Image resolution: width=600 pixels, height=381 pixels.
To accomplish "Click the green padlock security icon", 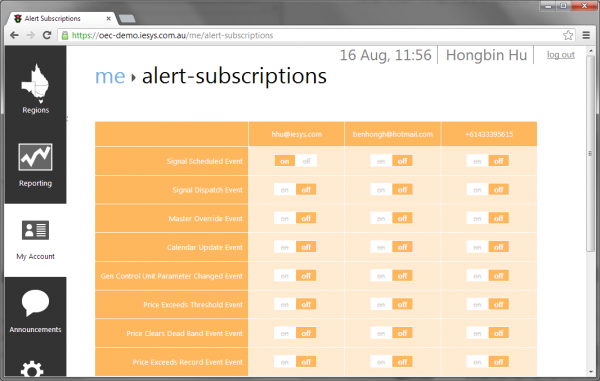I will click(65, 35).
